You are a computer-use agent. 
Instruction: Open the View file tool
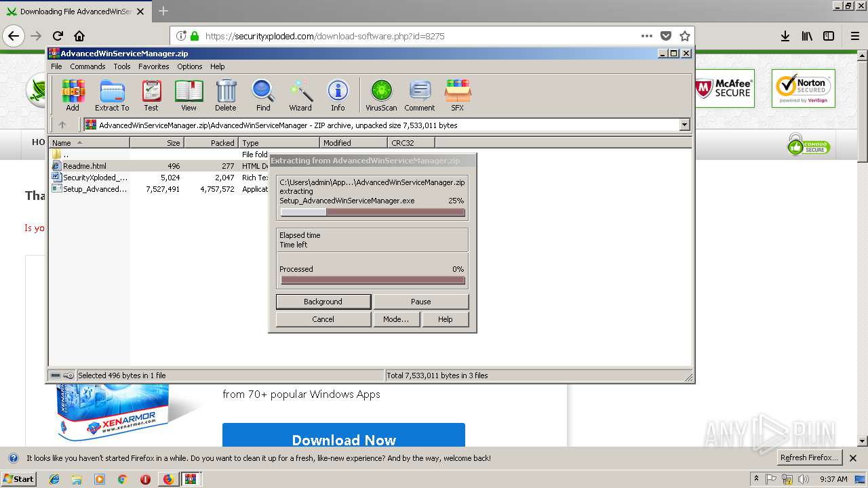pos(189,96)
